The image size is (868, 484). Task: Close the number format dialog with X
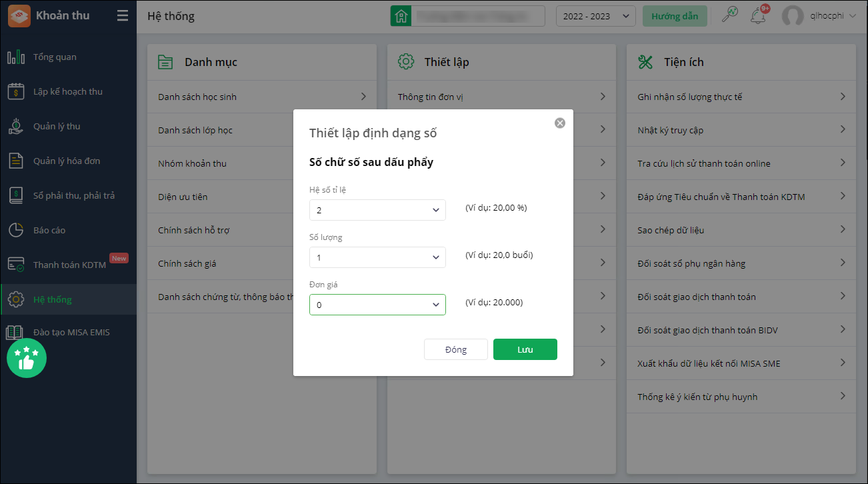pyautogui.click(x=560, y=123)
